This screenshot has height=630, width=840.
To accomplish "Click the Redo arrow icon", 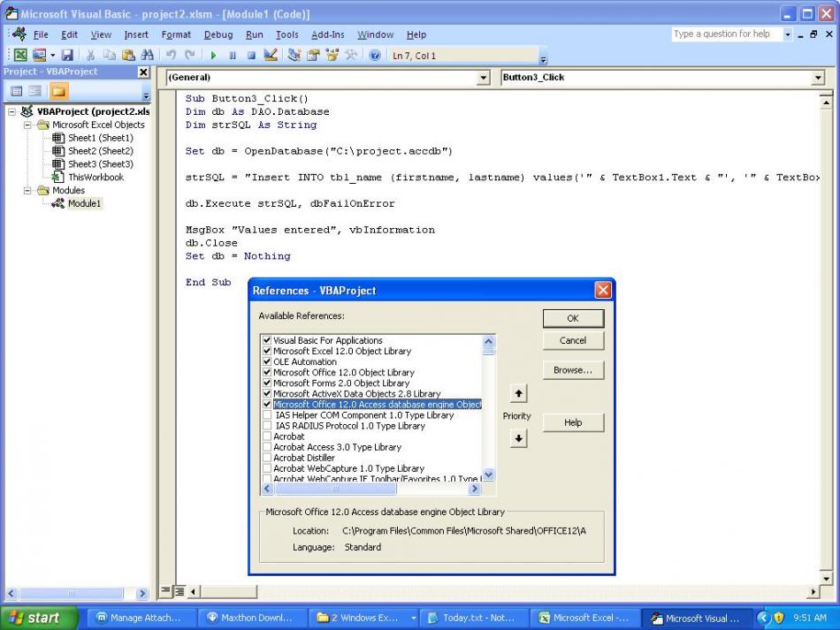I will pyautogui.click(x=190, y=55).
